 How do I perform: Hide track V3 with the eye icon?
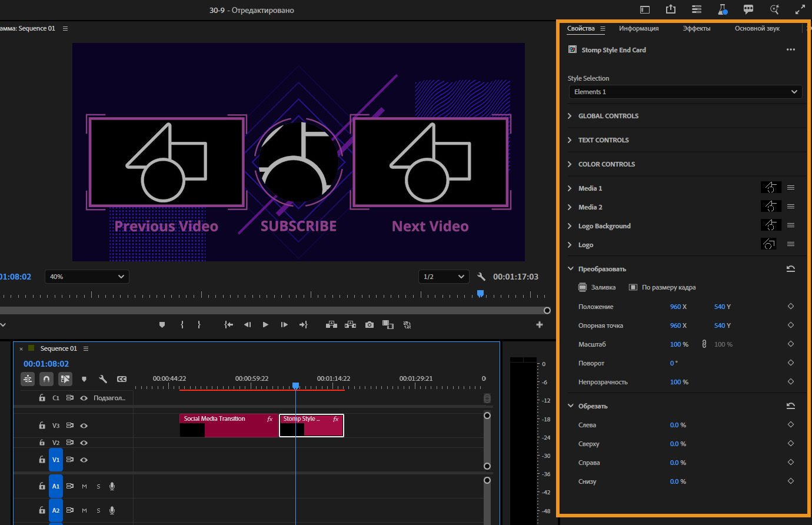pos(84,426)
